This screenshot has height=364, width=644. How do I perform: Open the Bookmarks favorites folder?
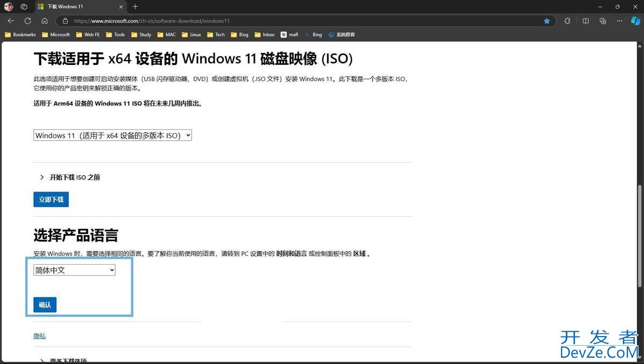coord(20,34)
